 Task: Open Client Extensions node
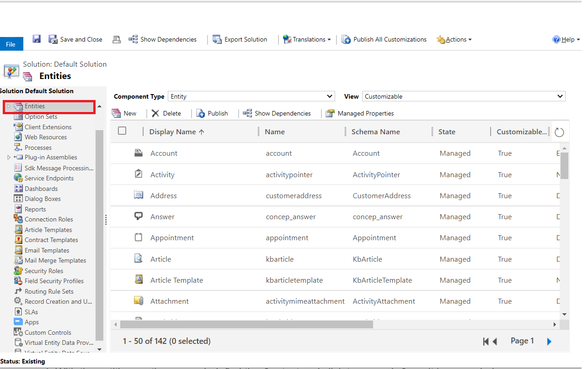click(48, 127)
